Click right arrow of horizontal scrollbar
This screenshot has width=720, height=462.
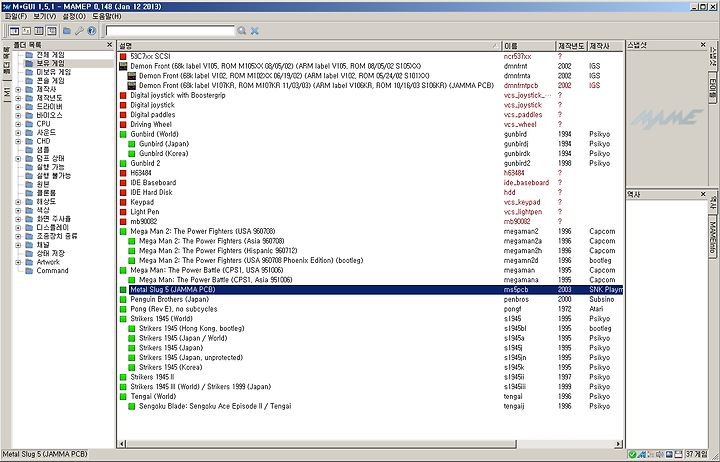[619, 444]
